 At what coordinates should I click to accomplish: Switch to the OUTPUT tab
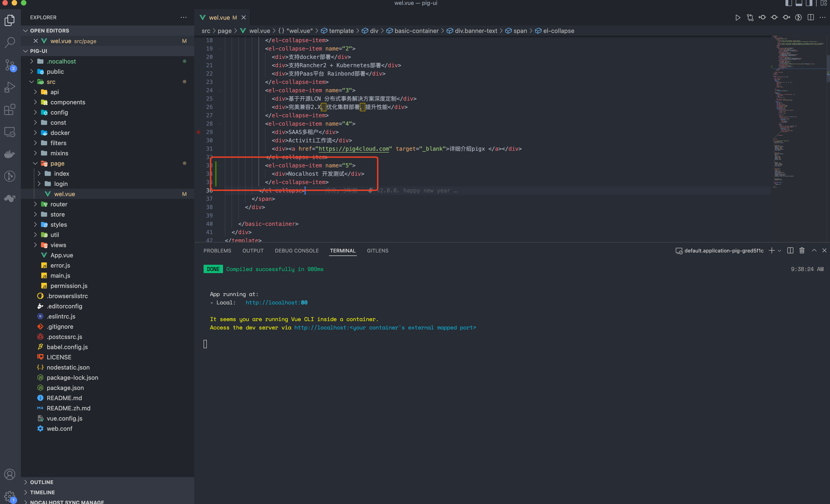253,251
